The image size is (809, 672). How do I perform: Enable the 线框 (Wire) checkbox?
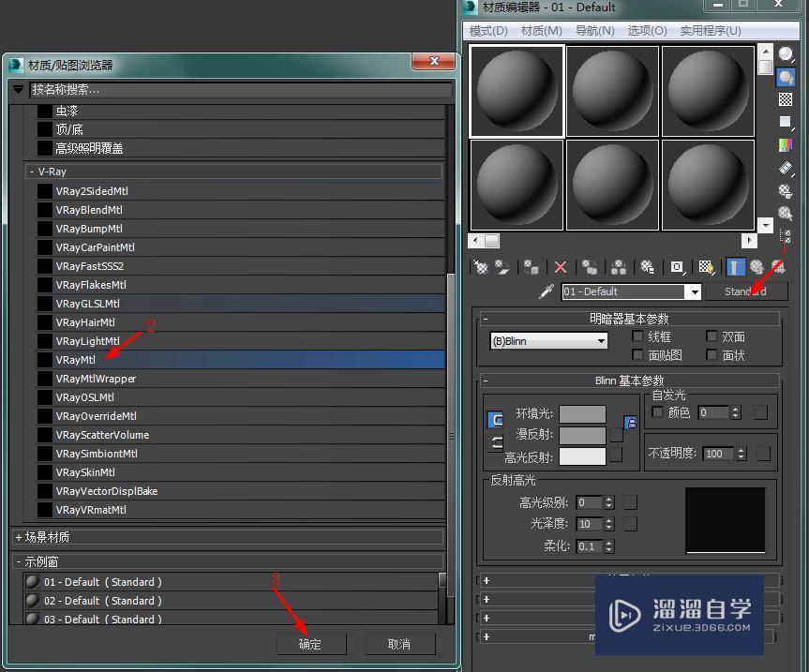pyautogui.click(x=637, y=336)
